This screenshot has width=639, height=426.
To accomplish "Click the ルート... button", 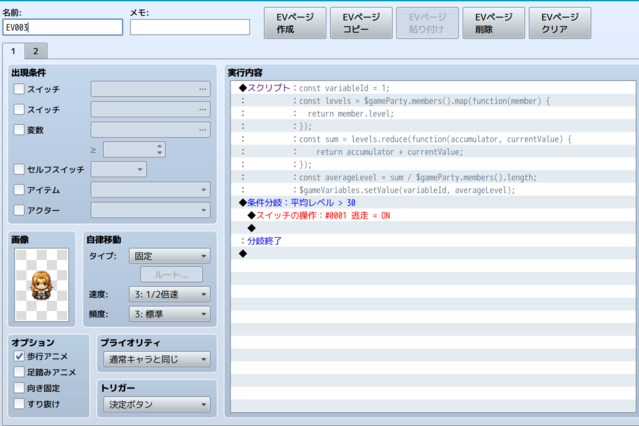I will click(x=171, y=275).
